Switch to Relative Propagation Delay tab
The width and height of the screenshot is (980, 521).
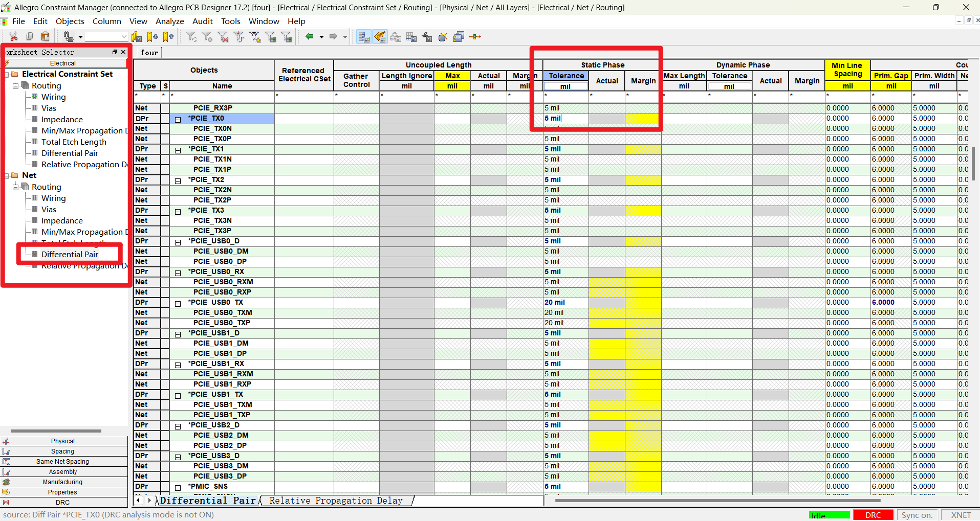coord(336,501)
